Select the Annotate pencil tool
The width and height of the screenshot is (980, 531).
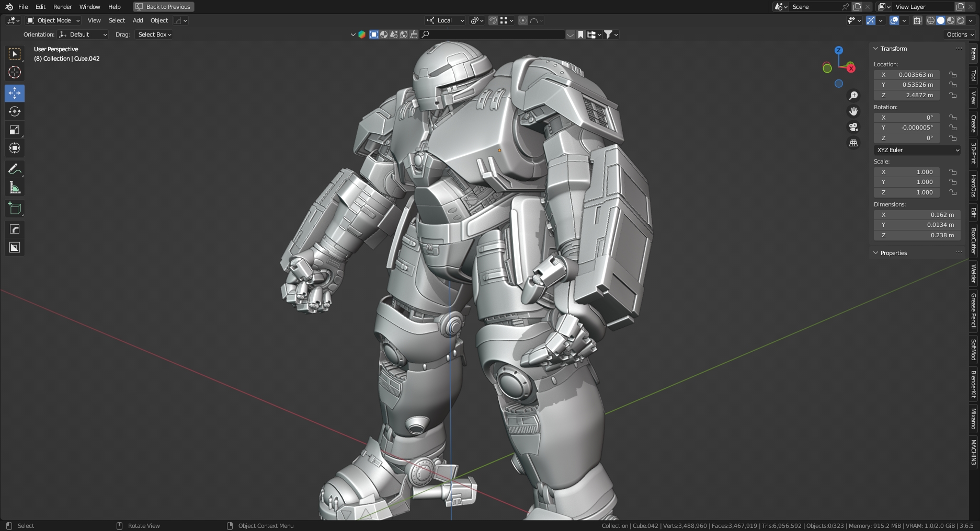tap(15, 169)
